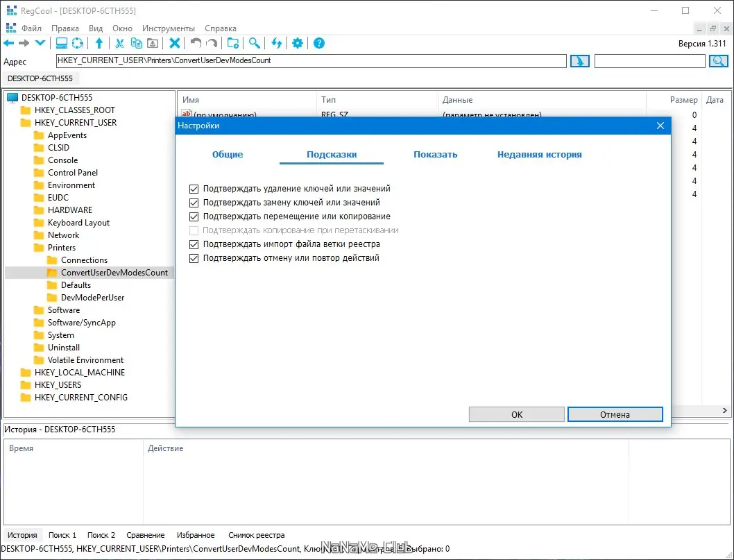The height and width of the screenshot is (560, 734).
Task: Uncheck Подтверждать удаление ключей или значений
Action: (194, 189)
